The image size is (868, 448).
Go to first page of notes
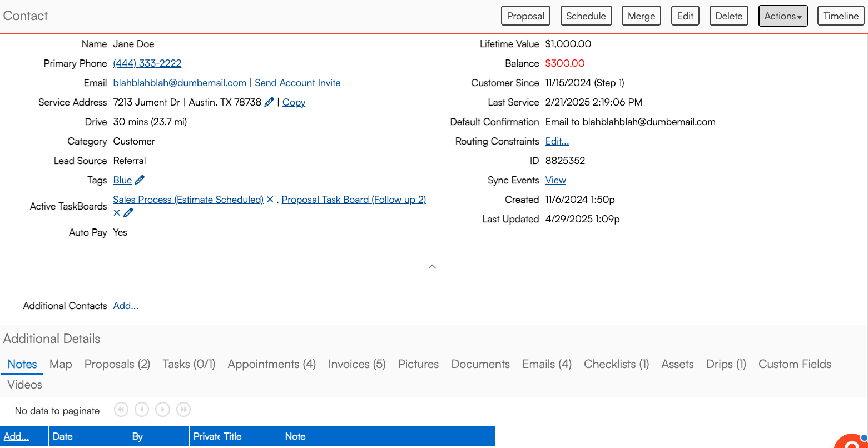tap(121, 410)
